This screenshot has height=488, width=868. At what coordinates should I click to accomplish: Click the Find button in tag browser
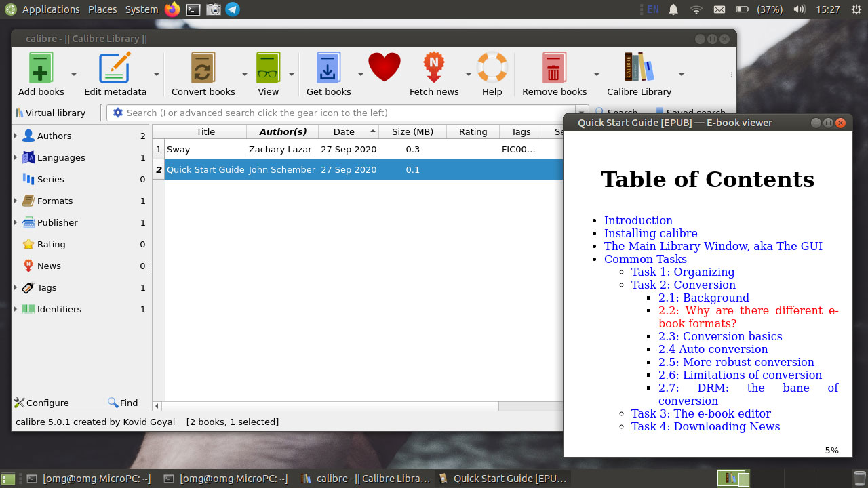[123, 403]
